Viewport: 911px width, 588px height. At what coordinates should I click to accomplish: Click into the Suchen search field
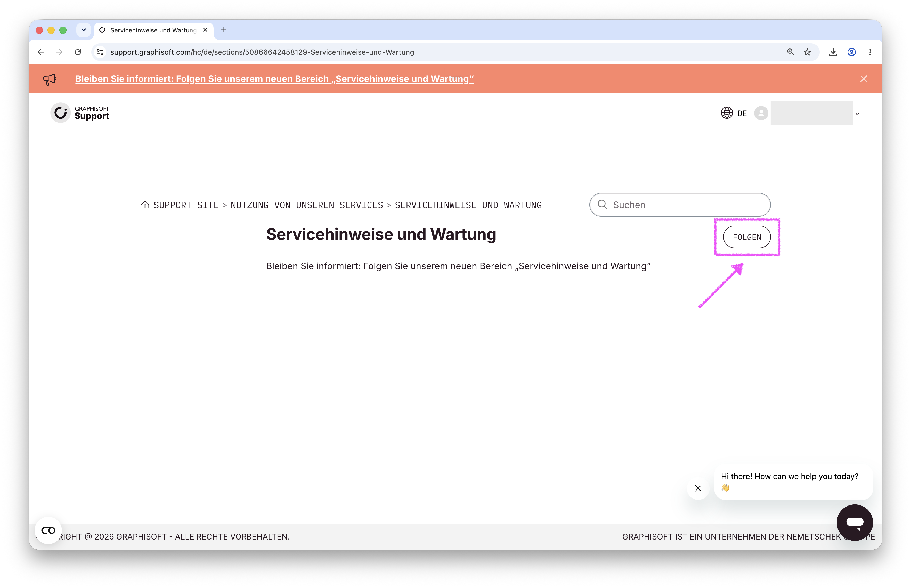coord(680,205)
